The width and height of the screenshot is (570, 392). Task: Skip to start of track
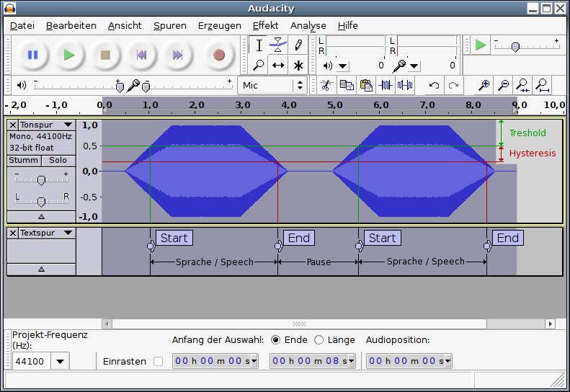point(141,55)
